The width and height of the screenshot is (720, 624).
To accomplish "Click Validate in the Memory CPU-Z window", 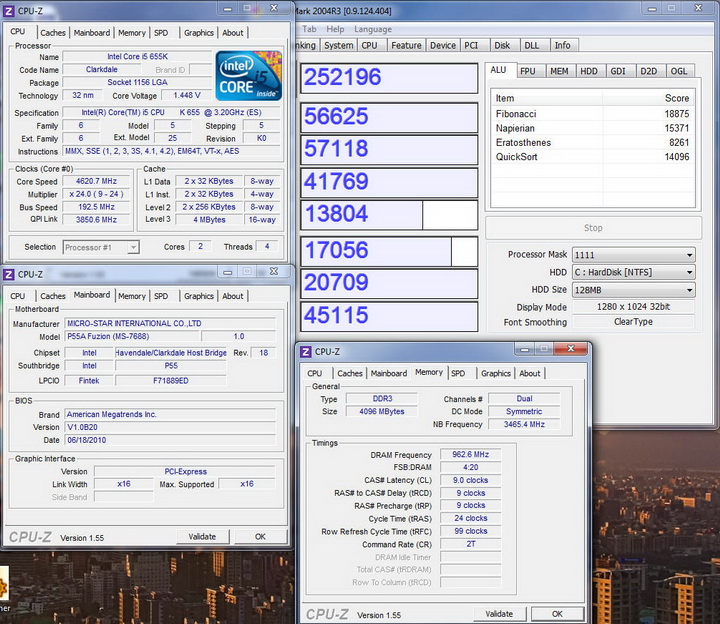I will click(x=499, y=614).
